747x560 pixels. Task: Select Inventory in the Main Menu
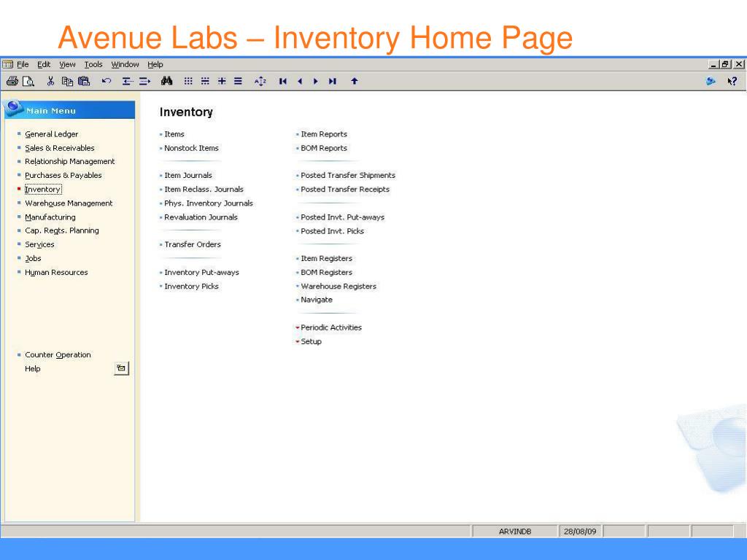coord(43,190)
